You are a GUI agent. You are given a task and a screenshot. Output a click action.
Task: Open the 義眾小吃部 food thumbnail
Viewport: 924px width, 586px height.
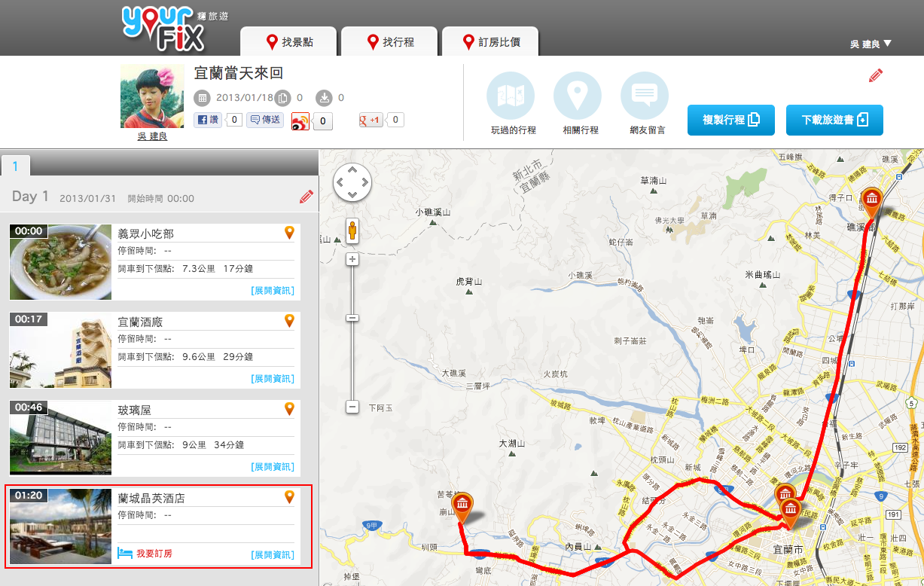(60, 262)
